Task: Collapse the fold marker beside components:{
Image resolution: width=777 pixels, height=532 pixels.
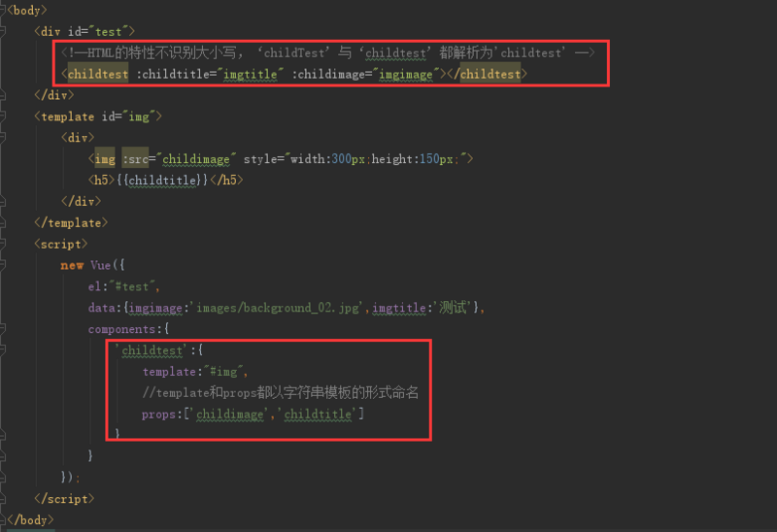Action: click(x=2, y=329)
